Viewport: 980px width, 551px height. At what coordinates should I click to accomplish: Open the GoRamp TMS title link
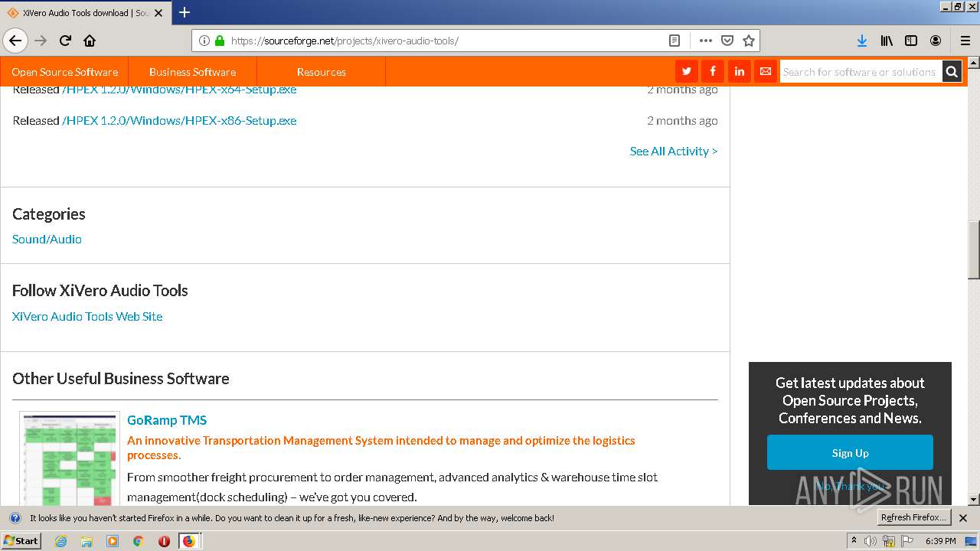pyautogui.click(x=167, y=419)
